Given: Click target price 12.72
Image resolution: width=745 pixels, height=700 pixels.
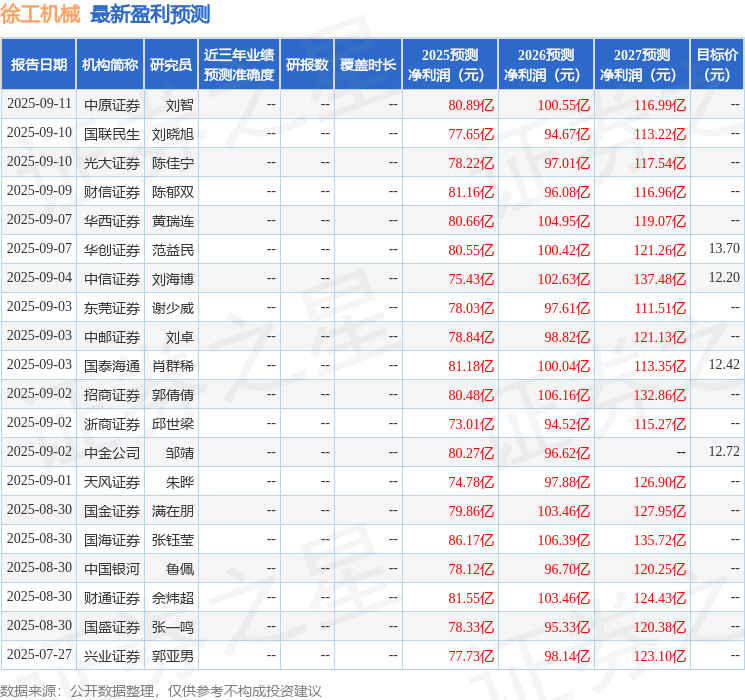Looking at the screenshot, I should click(724, 451).
